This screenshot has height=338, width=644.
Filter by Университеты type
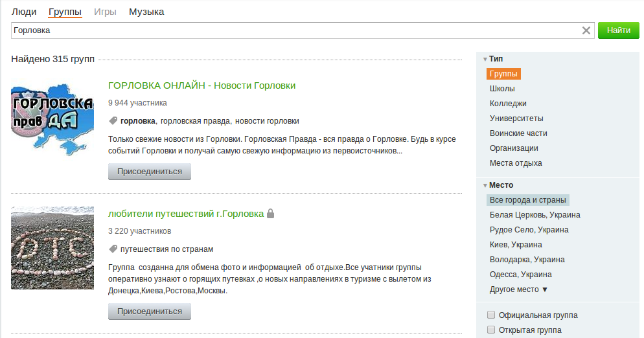point(516,118)
